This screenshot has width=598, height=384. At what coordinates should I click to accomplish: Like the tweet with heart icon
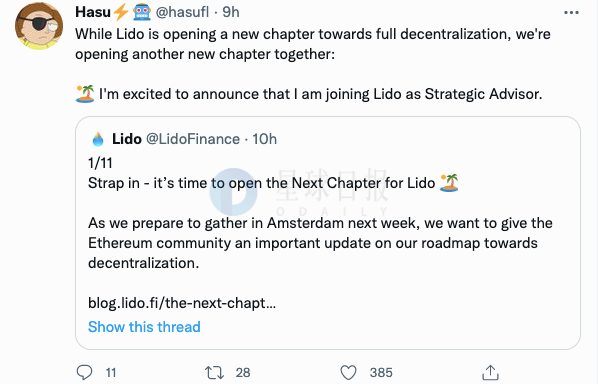pyautogui.click(x=348, y=372)
